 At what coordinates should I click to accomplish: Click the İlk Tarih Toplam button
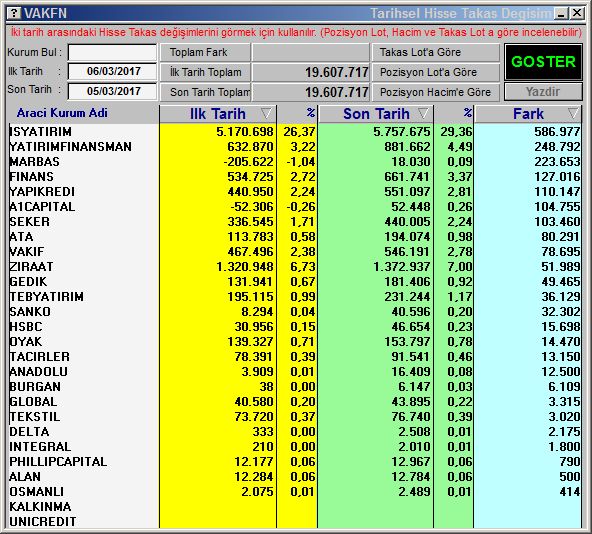pos(205,72)
